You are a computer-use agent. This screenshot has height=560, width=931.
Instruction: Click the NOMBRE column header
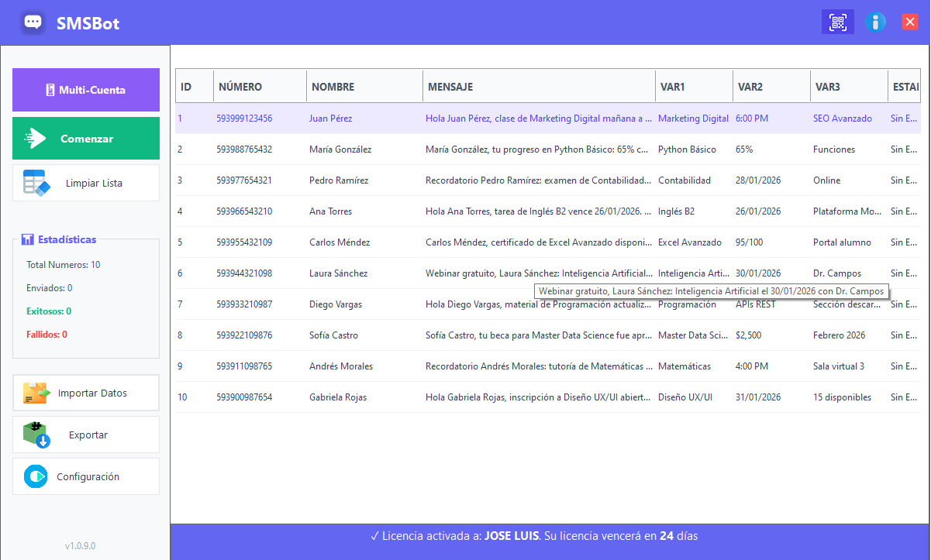pos(333,87)
